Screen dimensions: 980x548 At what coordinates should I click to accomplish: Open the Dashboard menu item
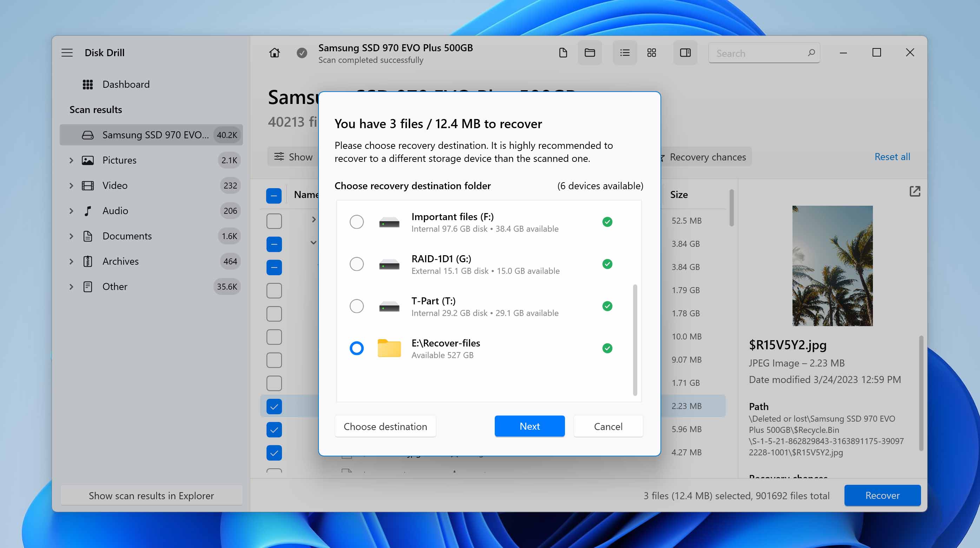click(125, 84)
